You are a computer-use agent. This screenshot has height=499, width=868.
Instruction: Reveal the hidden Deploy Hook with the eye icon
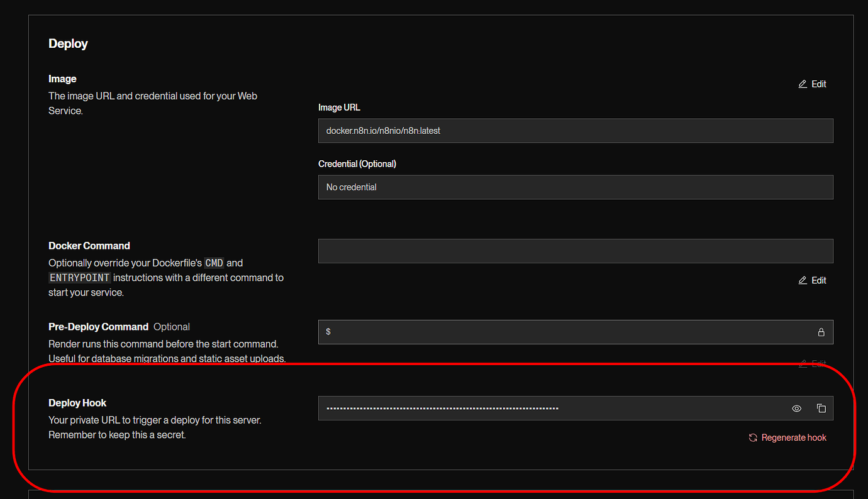(x=796, y=408)
